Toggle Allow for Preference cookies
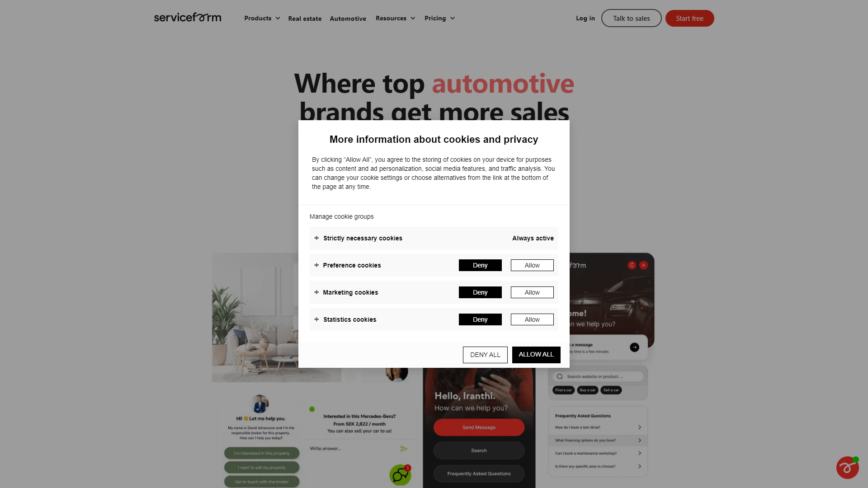868x488 pixels. click(532, 264)
